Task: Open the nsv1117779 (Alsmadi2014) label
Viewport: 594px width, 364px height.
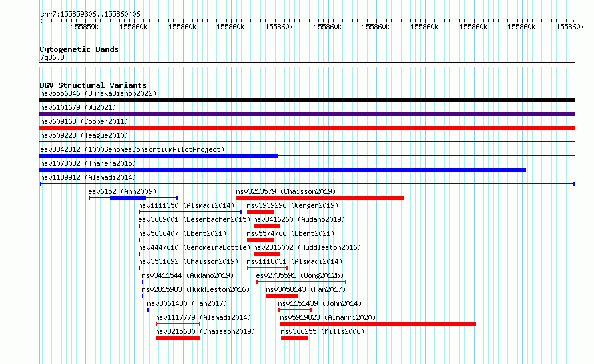Action: (203, 317)
